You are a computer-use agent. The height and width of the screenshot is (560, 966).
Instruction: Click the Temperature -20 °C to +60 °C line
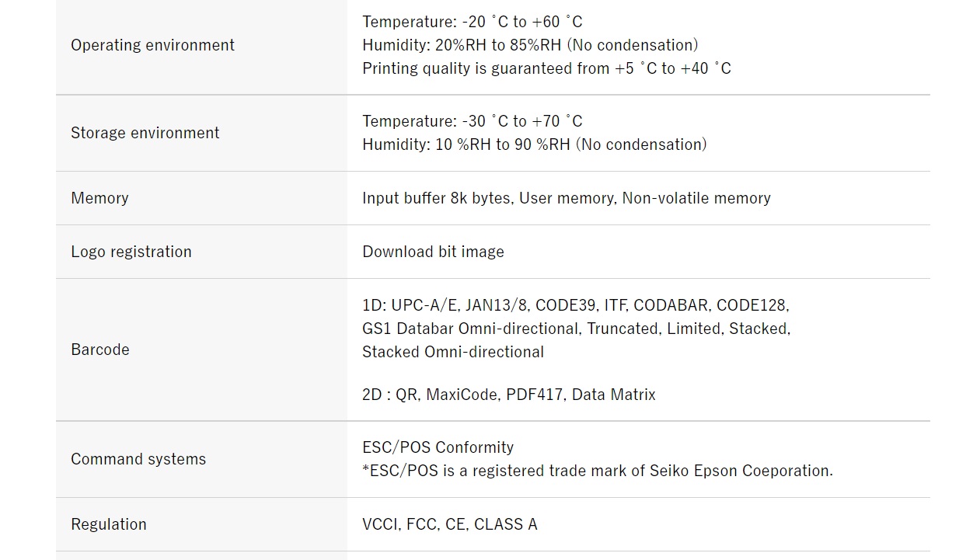click(472, 22)
